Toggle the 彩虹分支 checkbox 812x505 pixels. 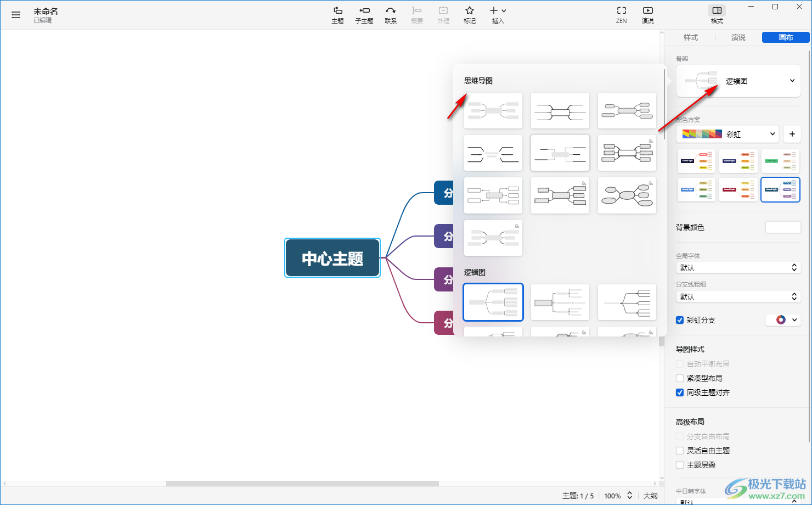[680, 320]
